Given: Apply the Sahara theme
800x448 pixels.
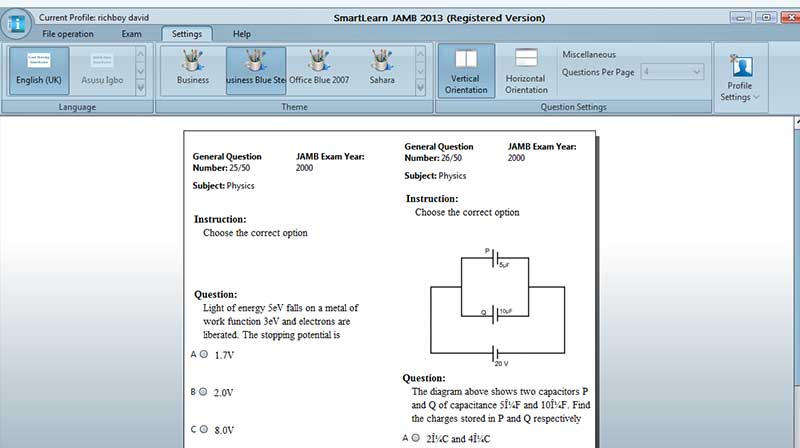Looking at the screenshot, I should click(x=382, y=71).
